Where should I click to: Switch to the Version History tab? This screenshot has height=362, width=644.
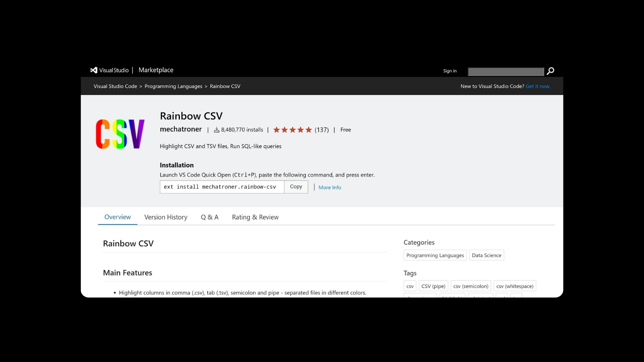[x=166, y=217]
